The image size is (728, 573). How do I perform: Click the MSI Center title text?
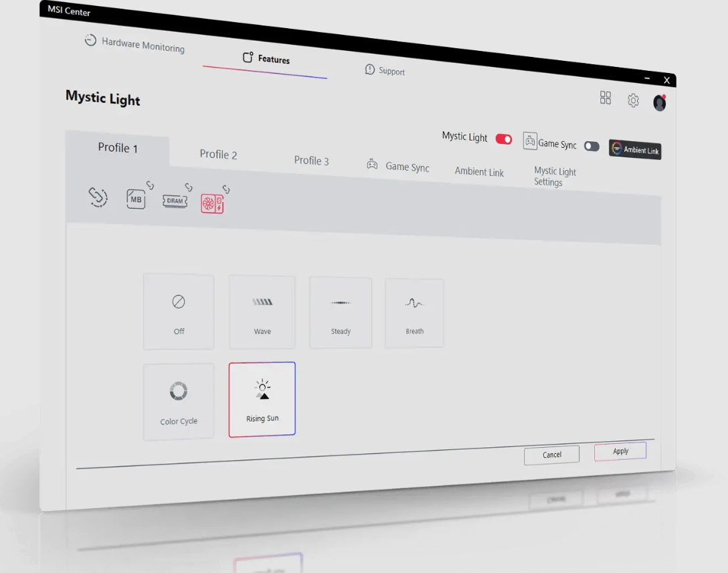(69, 10)
